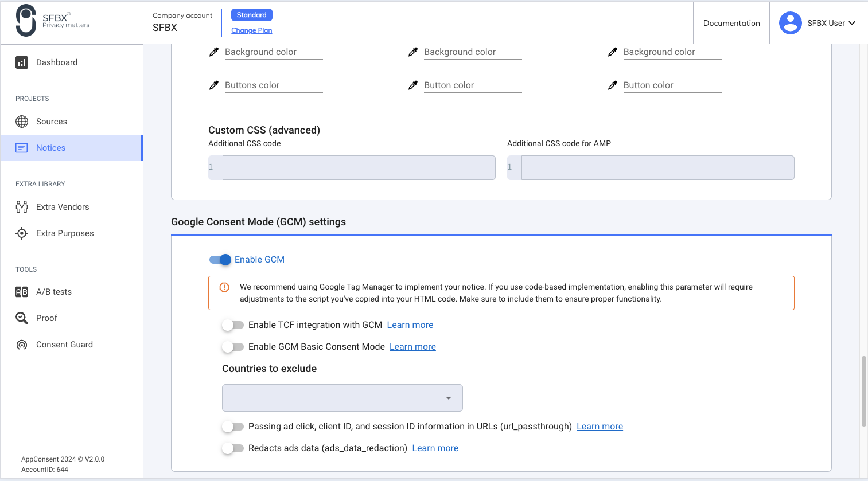868x481 pixels.
Task: Click the A/B tests icon
Action: coord(22,292)
